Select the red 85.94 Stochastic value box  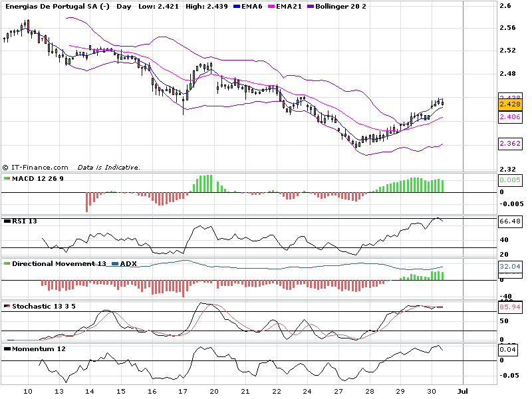point(510,307)
